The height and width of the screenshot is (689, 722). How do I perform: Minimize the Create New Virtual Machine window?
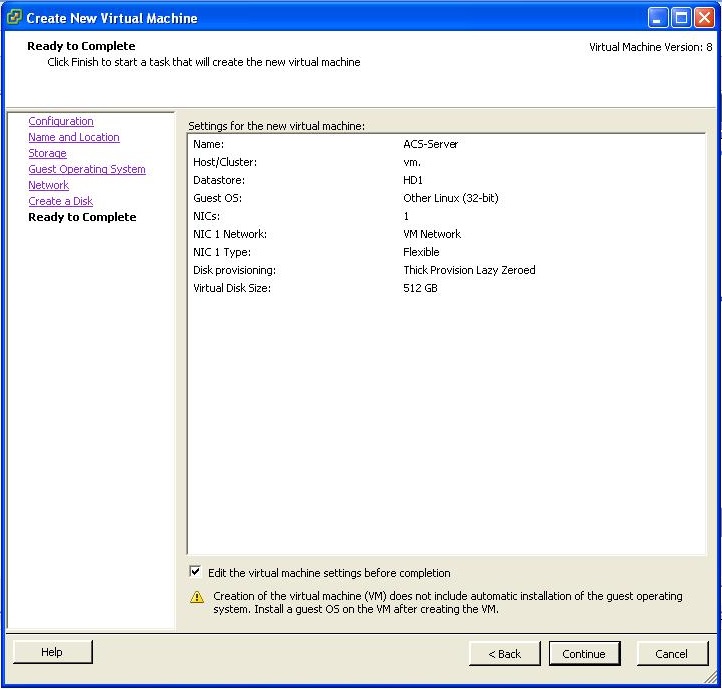pos(658,18)
